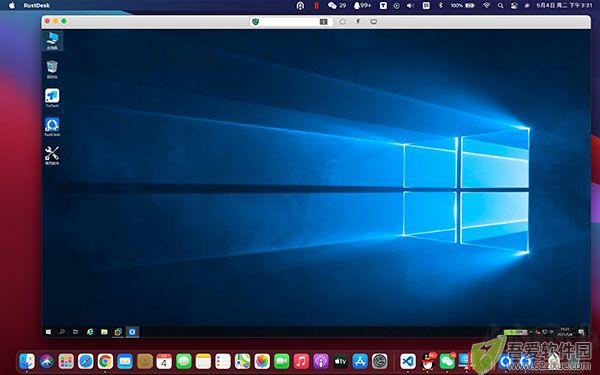Click the menu bar date and time
This screenshot has height=375, width=600.
564,5
